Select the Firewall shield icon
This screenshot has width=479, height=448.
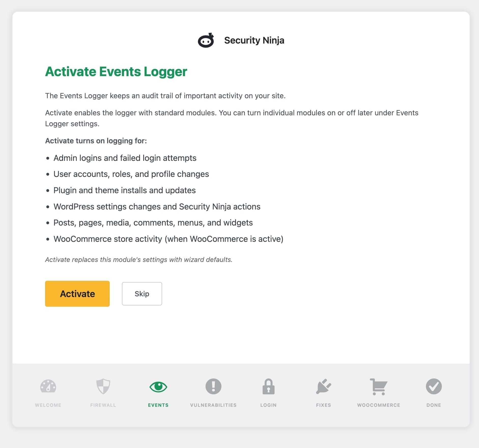103,386
